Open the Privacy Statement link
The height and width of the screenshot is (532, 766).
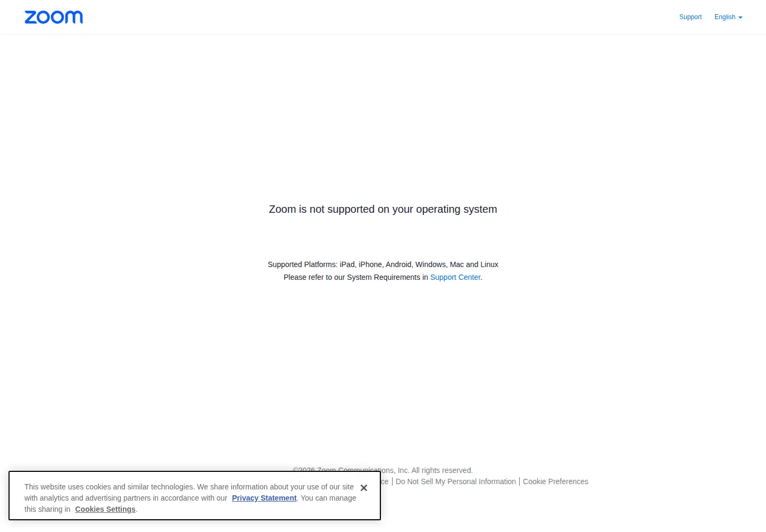pyautogui.click(x=264, y=498)
